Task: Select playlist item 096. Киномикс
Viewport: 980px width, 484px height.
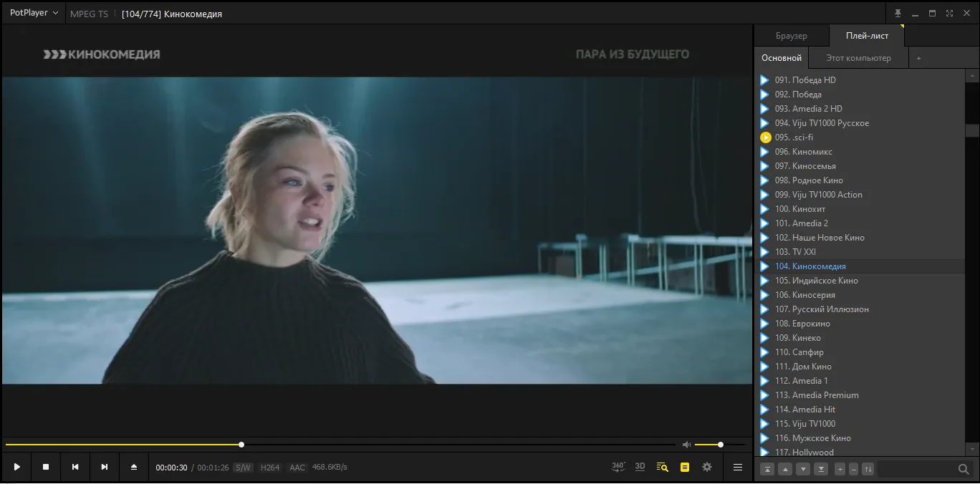Action: click(x=860, y=152)
